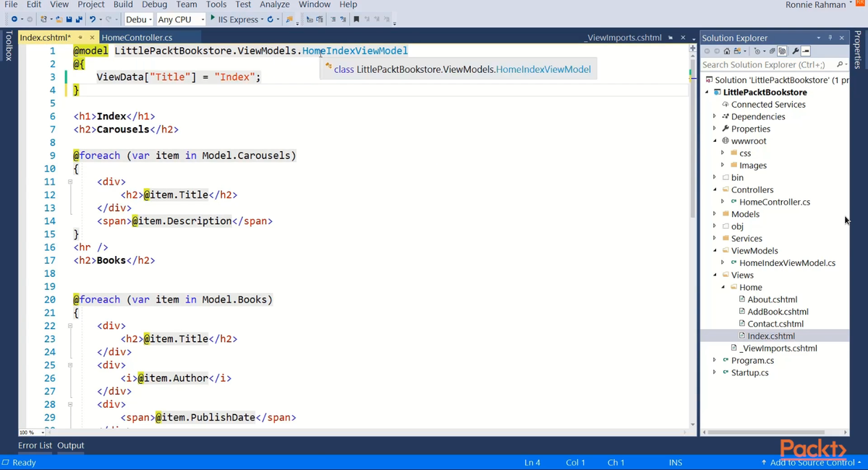The height and width of the screenshot is (470, 868).
Task: Switch to the HomeController.cs tab
Action: [137, 38]
